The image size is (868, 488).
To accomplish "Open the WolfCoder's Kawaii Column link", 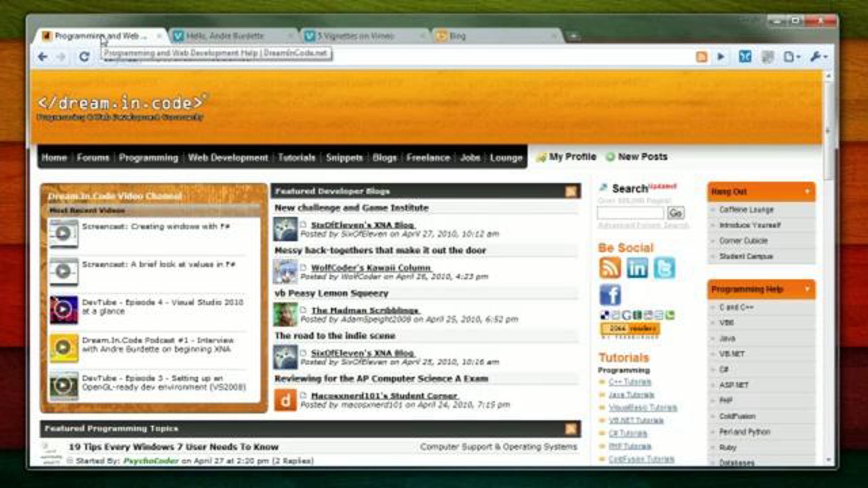I will (x=371, y=268).
